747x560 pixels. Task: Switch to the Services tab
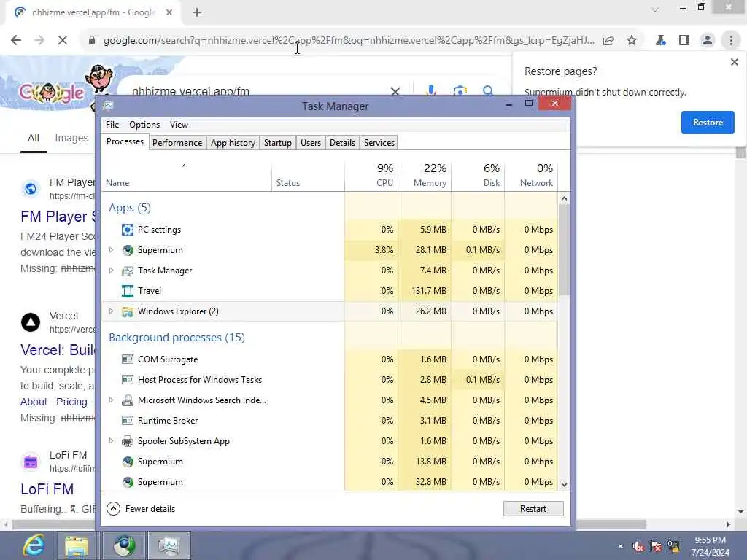coord(379,143)
